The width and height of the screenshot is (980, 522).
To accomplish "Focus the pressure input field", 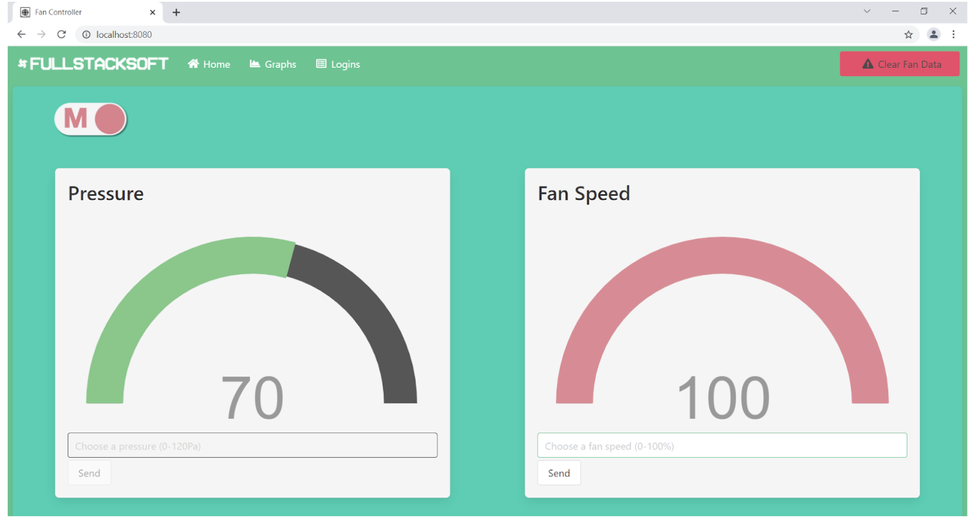I will coord(252,445).
